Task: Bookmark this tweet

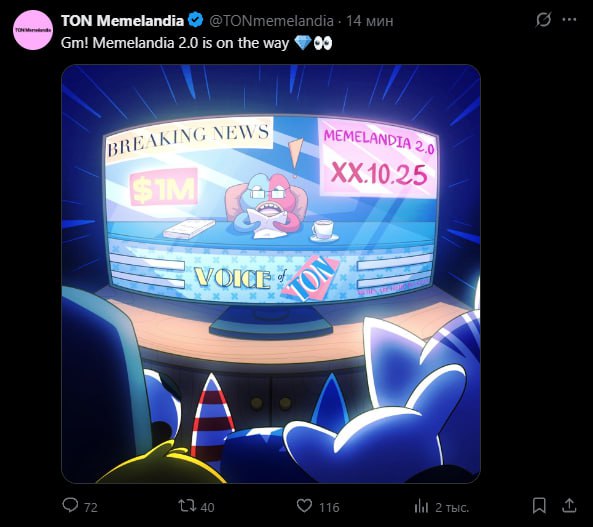Action: tap(539, 505)
